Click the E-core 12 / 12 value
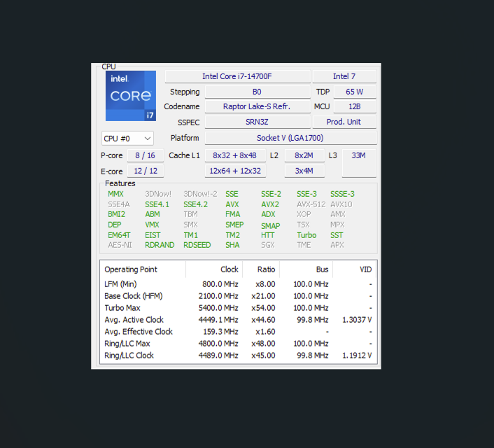 (146, 171)
